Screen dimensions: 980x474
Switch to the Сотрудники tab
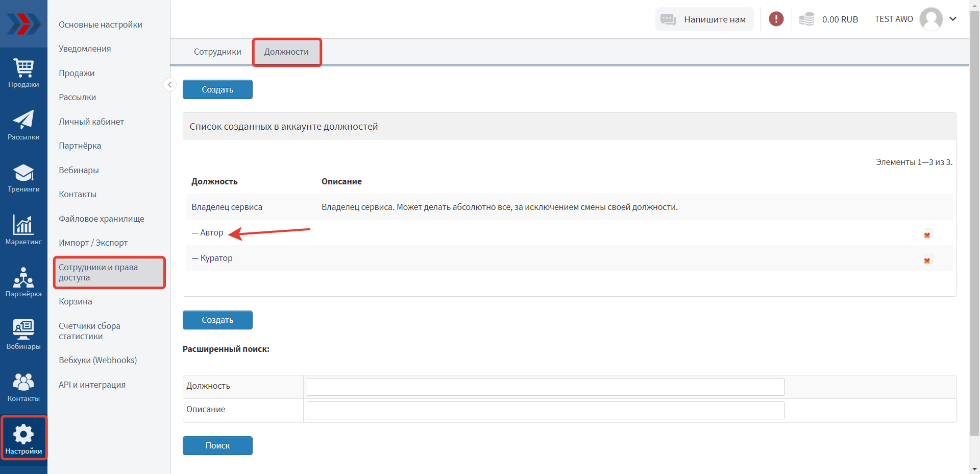click(x=217, y=52)
